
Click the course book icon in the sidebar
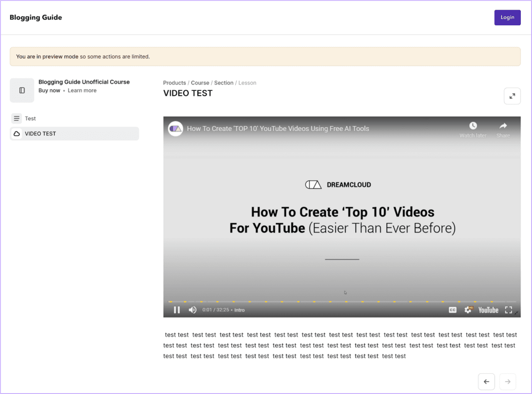coord(22,90)
